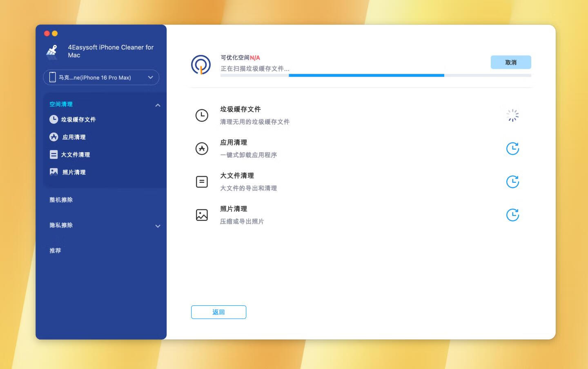Click the pending clock icon for 照片清理
This screenshot has width=588, height=369.
click(512, 215)
